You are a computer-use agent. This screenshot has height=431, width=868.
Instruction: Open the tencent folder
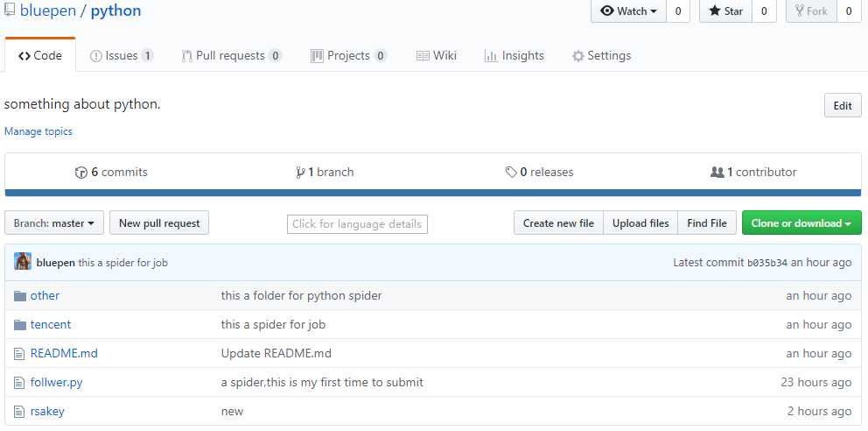click(51, 325)
